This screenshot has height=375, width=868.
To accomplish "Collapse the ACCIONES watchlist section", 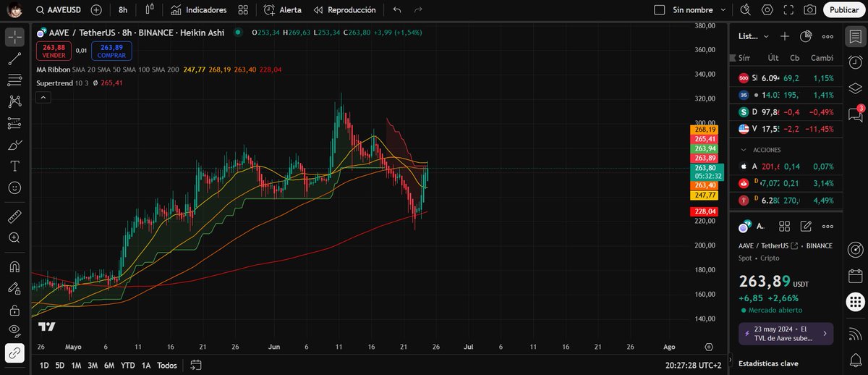I will pos(743,150).
